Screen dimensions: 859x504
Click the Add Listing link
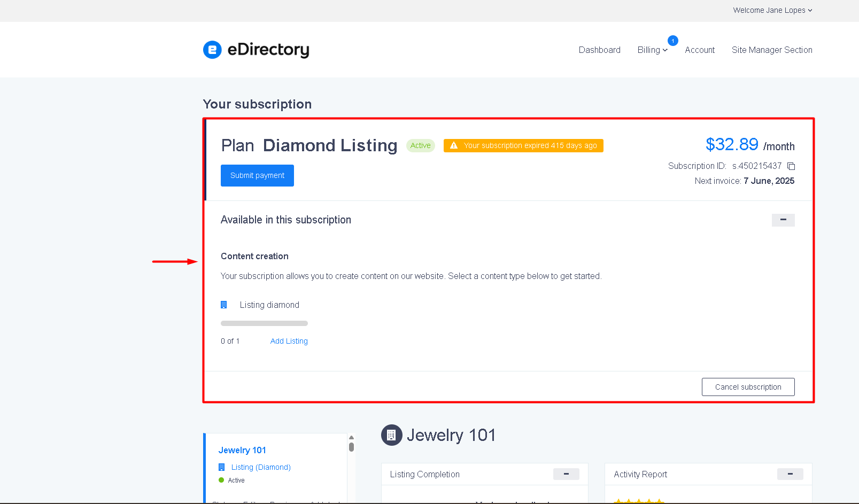coord(289,341)
